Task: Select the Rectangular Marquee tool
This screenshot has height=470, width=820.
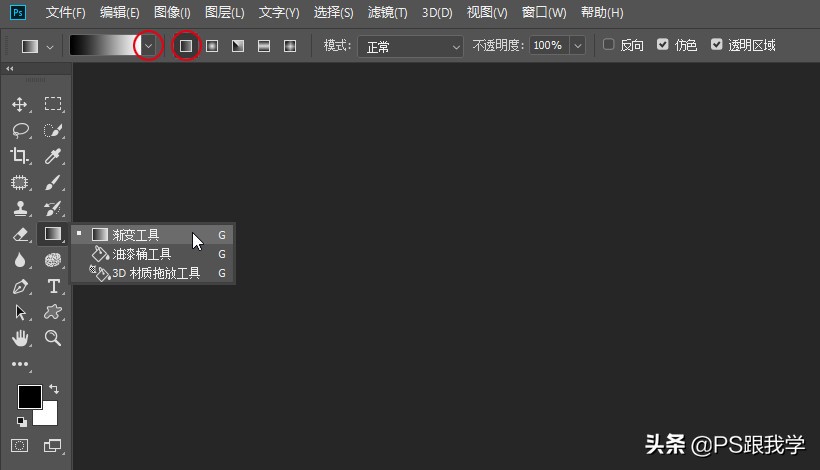Action: tap(53, 104)
